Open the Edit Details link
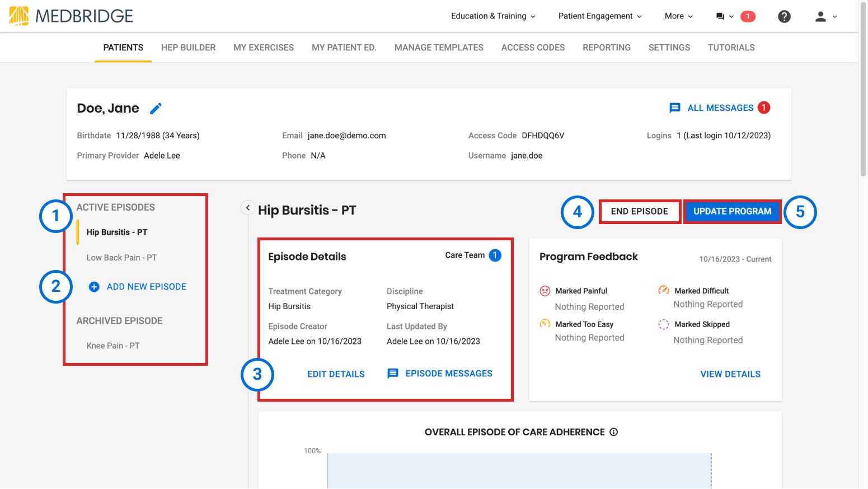868x489 pixels. tap(336, 374)
